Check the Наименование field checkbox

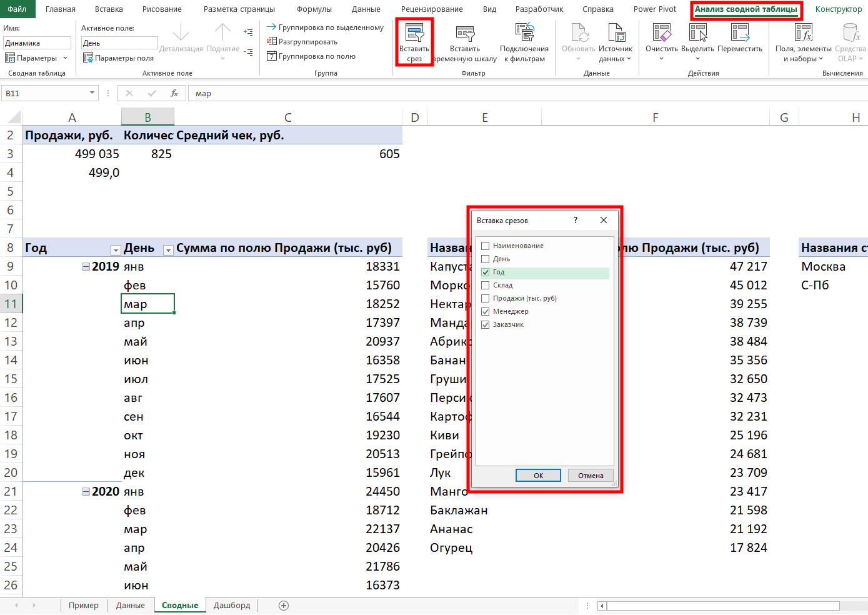pyautogui.click(x=486, y=246)
